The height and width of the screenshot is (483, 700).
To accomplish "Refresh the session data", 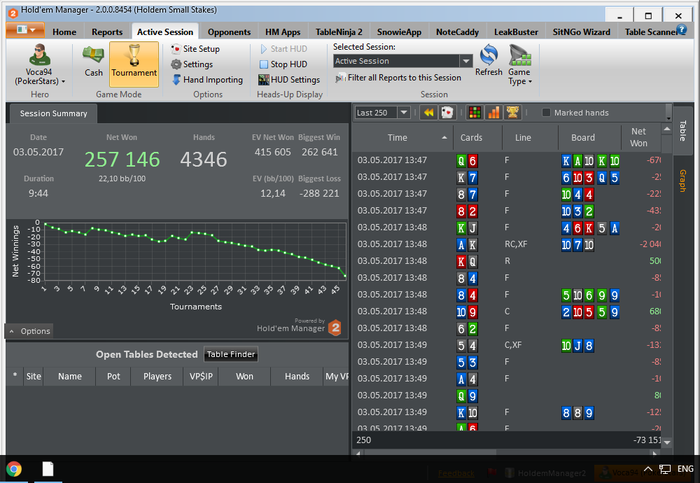I will [x=489, y=61].
